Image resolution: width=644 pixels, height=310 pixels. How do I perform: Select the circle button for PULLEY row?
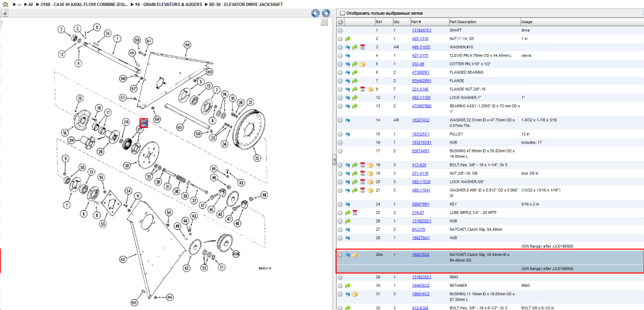341,134
